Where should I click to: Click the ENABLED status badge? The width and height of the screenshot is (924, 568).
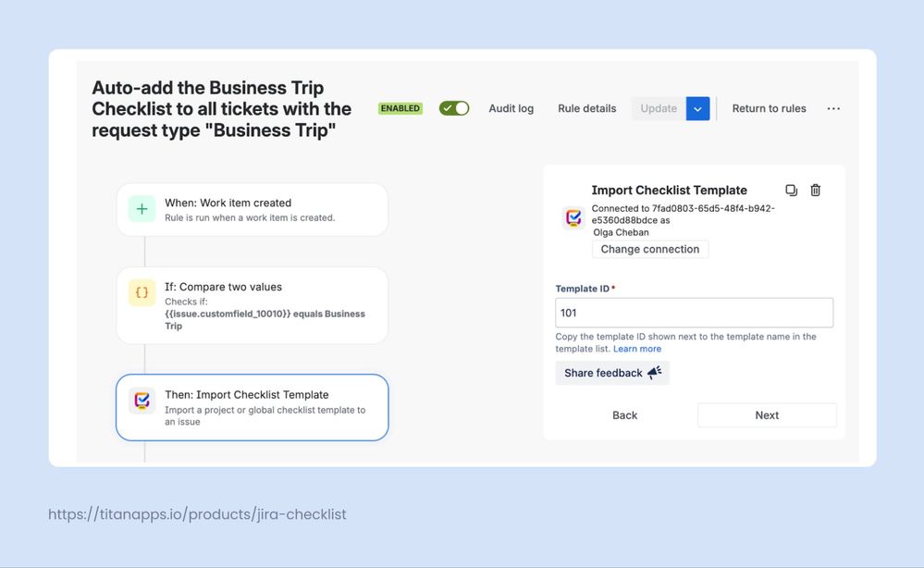click(400, 107)
